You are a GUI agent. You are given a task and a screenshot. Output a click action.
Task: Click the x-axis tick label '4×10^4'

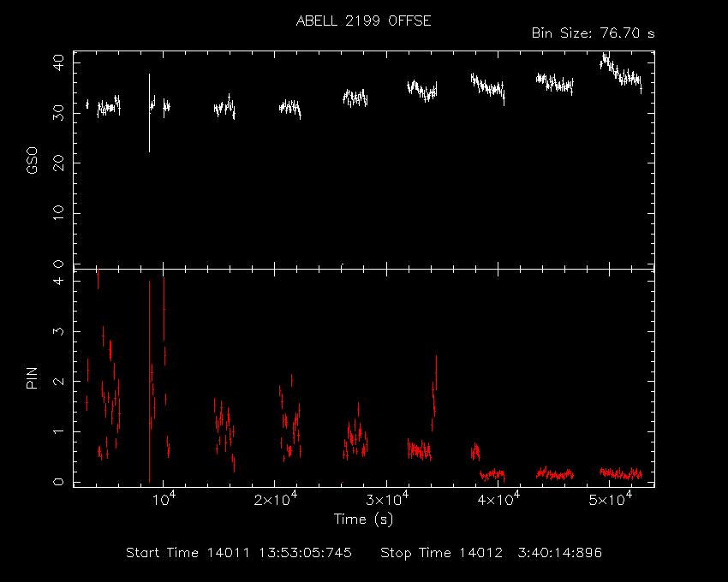pyautogui.click(x=499, y=499)
